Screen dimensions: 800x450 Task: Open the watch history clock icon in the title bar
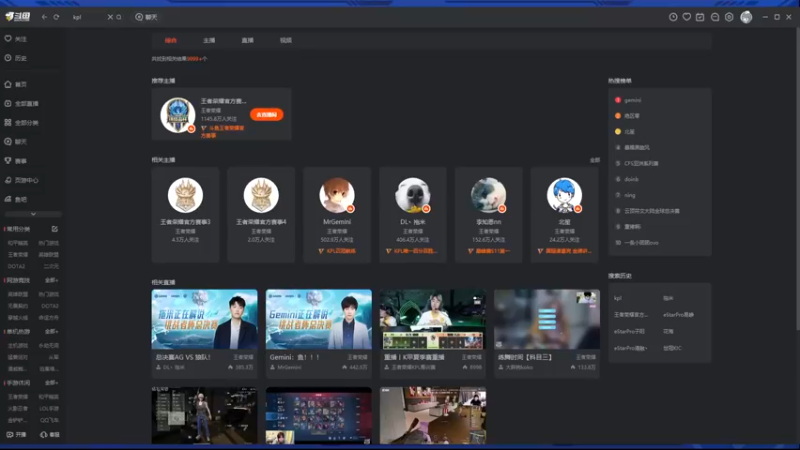click(673, 17)
